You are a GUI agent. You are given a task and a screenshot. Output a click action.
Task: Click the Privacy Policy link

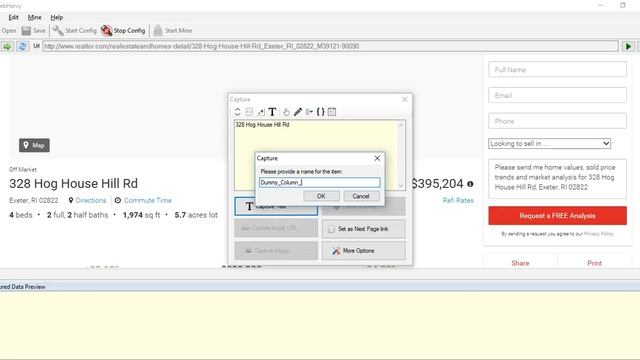tap(599, 234)
